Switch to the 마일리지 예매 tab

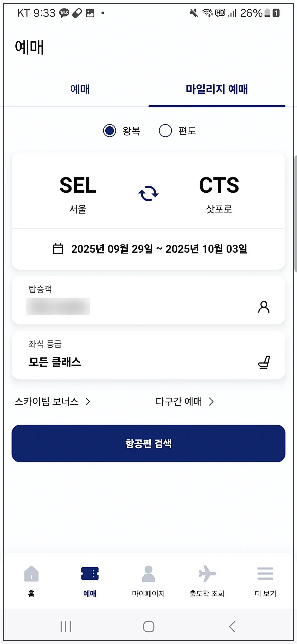[217, 89]
